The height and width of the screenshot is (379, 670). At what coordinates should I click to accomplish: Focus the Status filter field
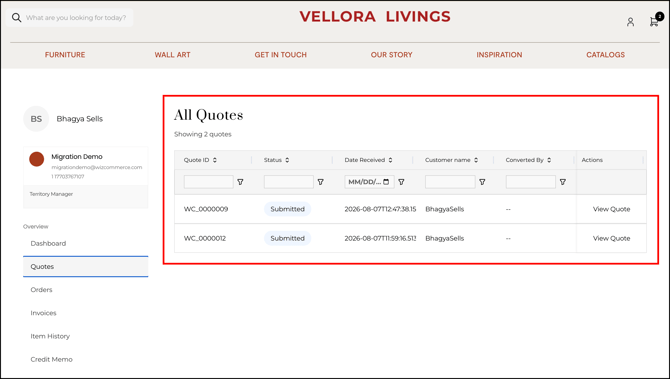pos(289,182)
